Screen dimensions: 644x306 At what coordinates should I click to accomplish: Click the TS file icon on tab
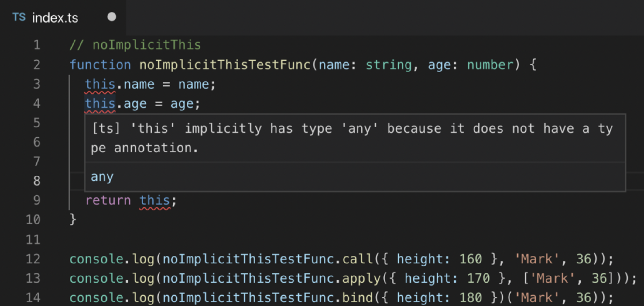pos(19,17)
